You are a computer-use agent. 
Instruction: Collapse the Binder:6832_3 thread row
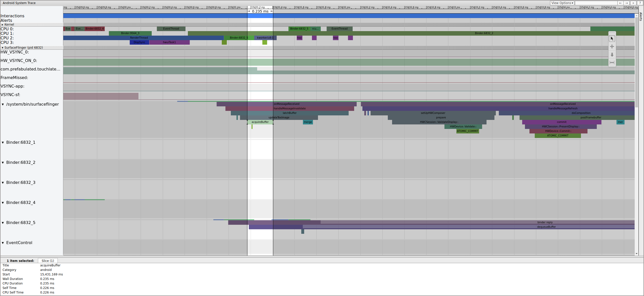click(x=3, y=183)
